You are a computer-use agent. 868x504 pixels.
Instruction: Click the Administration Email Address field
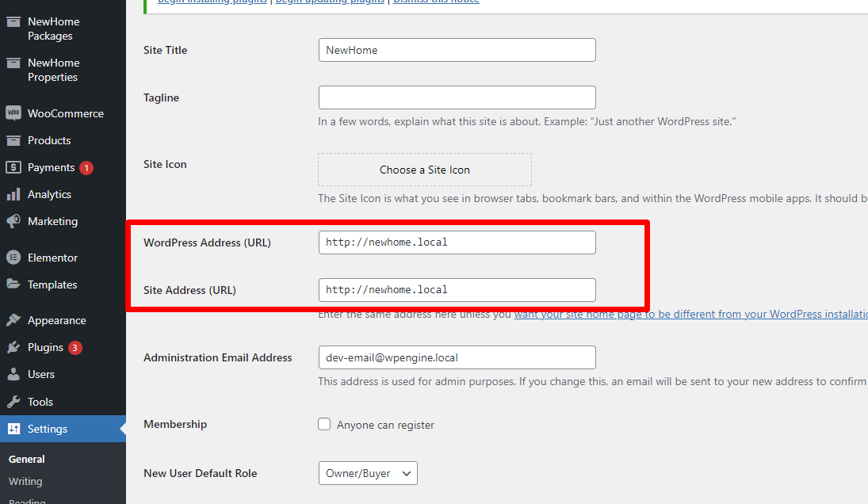(x=457, y=357)
